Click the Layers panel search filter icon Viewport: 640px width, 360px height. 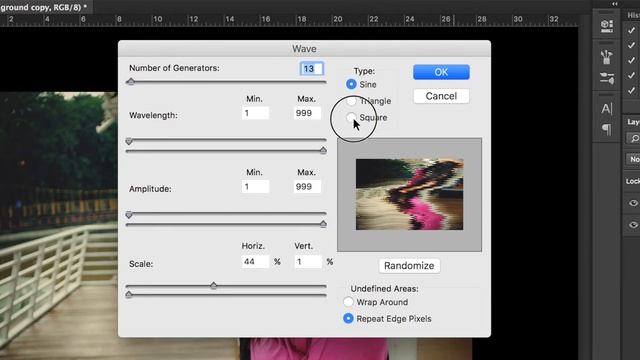pos(634,139)
